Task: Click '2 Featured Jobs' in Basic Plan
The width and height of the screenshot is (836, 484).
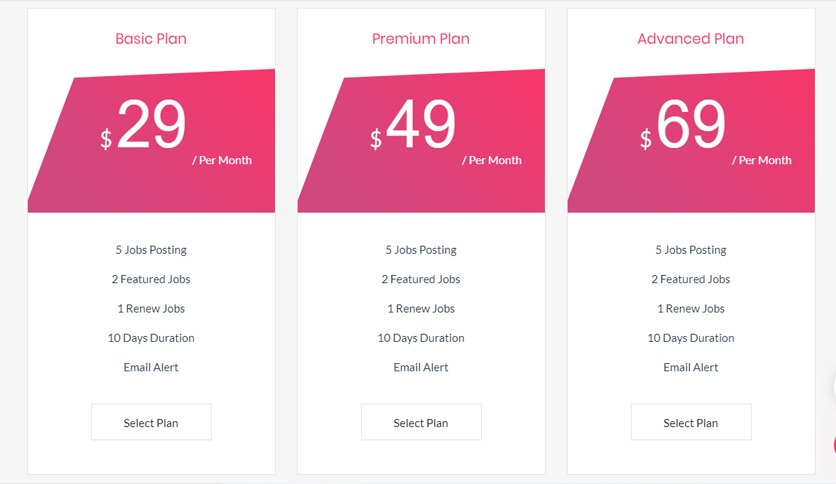Action: coord(151,279)
